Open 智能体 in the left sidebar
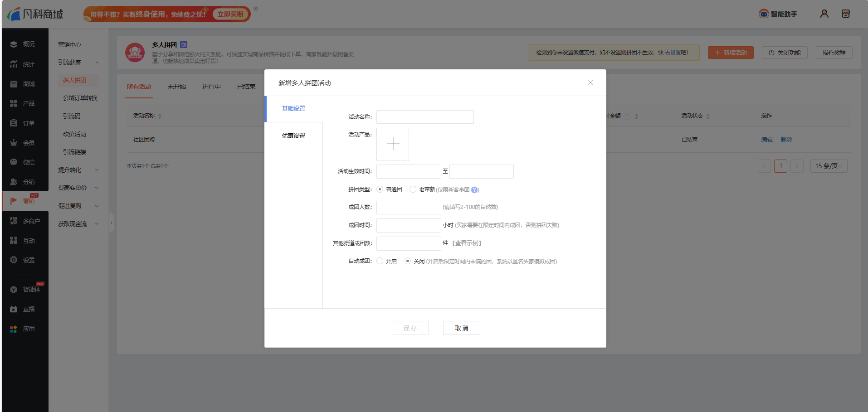 point(31,289)
